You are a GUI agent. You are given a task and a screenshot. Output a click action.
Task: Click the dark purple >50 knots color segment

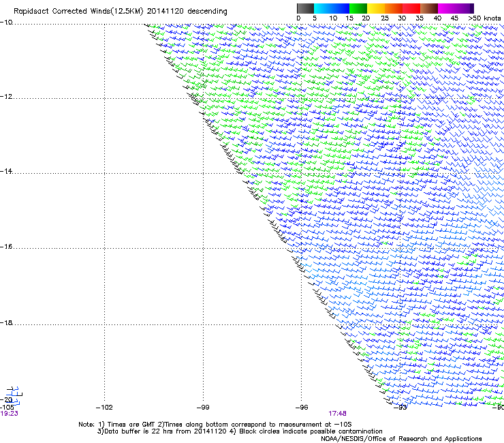click(472, 8)
